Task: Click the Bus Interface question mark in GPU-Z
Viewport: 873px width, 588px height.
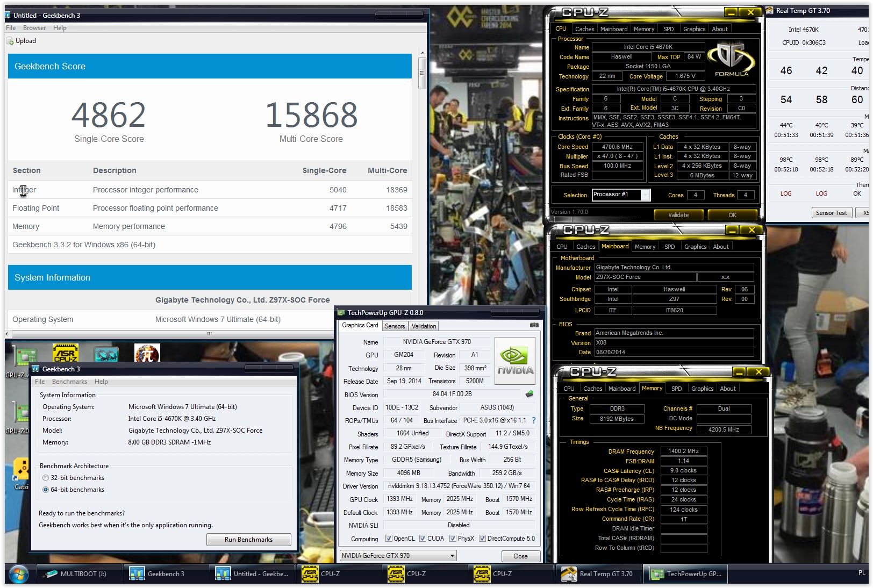Action: [534, 420]
